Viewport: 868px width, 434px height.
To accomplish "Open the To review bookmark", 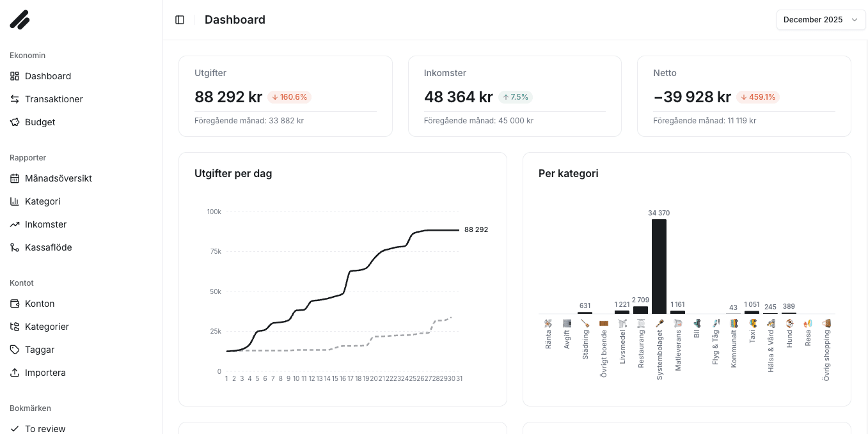I will [x=45, y=428].
